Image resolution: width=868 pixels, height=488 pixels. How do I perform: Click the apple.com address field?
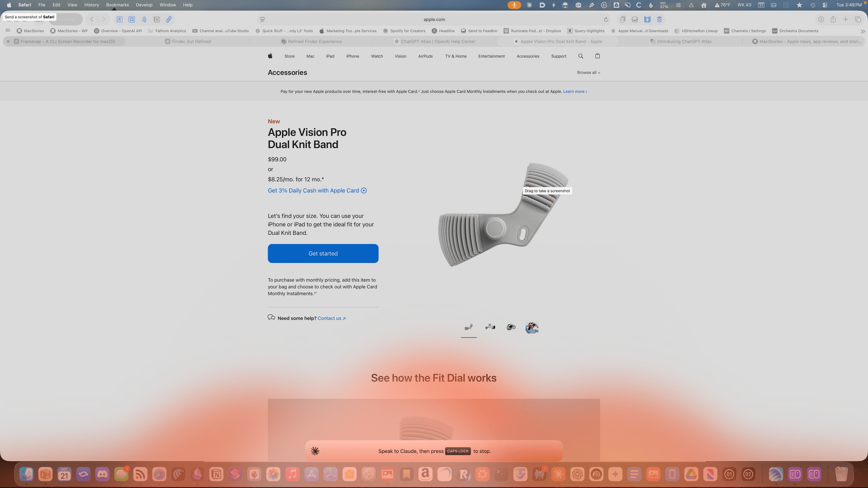coord(434,19)
